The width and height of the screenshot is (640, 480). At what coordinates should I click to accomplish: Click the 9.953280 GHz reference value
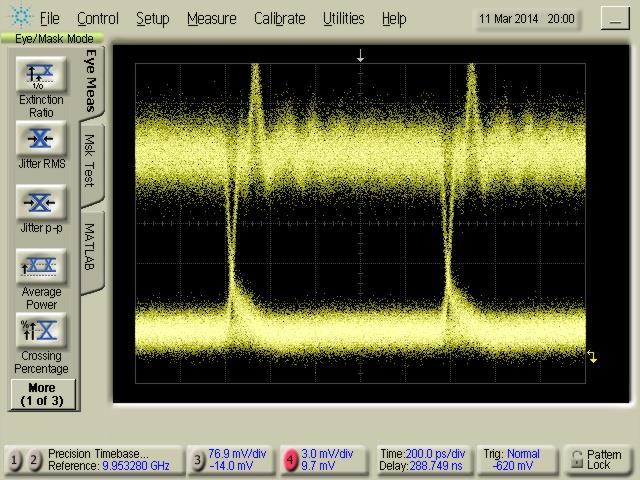[x=136, y=466]
